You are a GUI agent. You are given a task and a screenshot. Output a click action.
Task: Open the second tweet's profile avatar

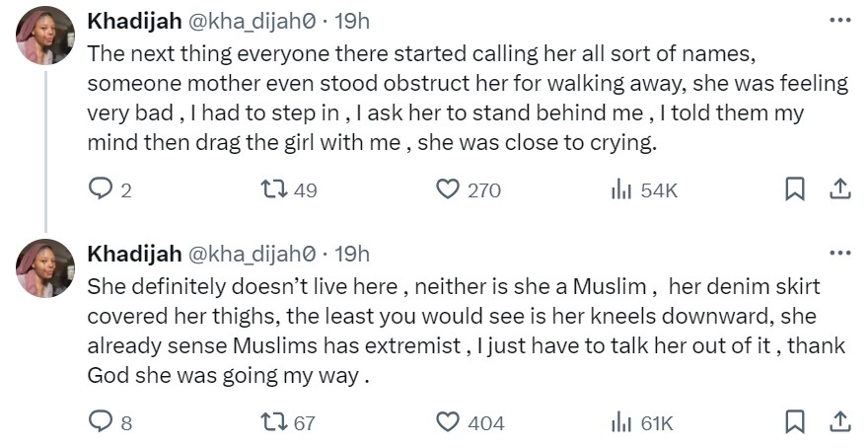coord(45,268)
